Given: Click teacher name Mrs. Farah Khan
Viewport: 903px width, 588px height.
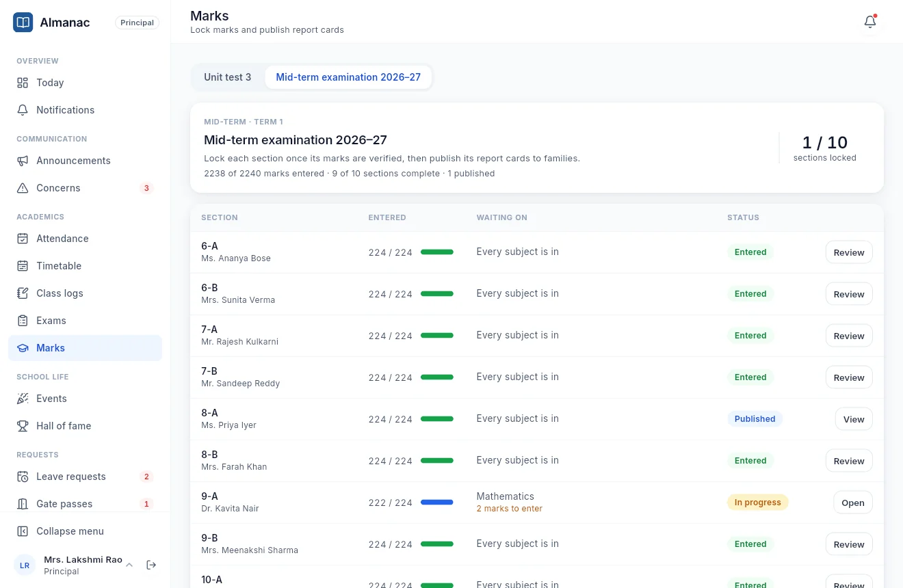Looking at the screenshot, I should [234, 467].
